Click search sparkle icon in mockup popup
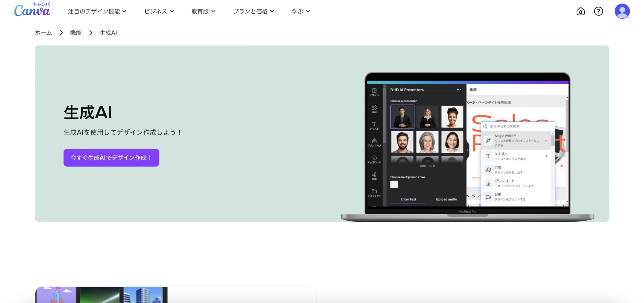The height and width of the screenshot is (303, 644). click(485, 126)
